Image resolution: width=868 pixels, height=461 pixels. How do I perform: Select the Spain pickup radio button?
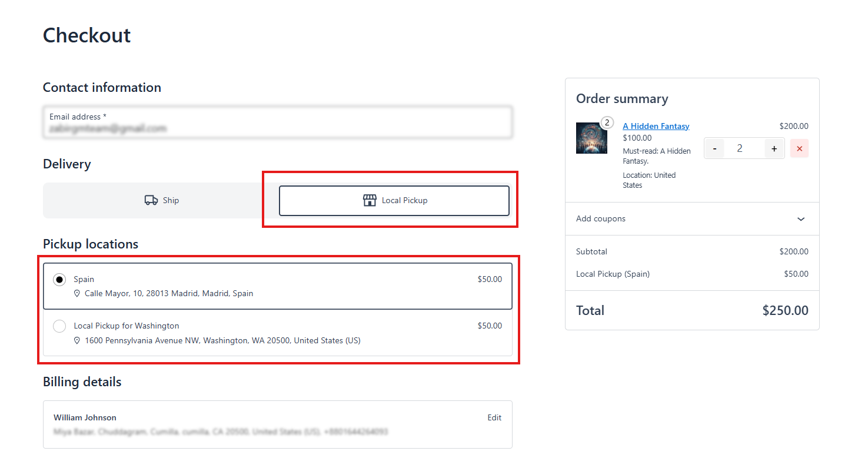pyautogui.click(x=59, y=280)
